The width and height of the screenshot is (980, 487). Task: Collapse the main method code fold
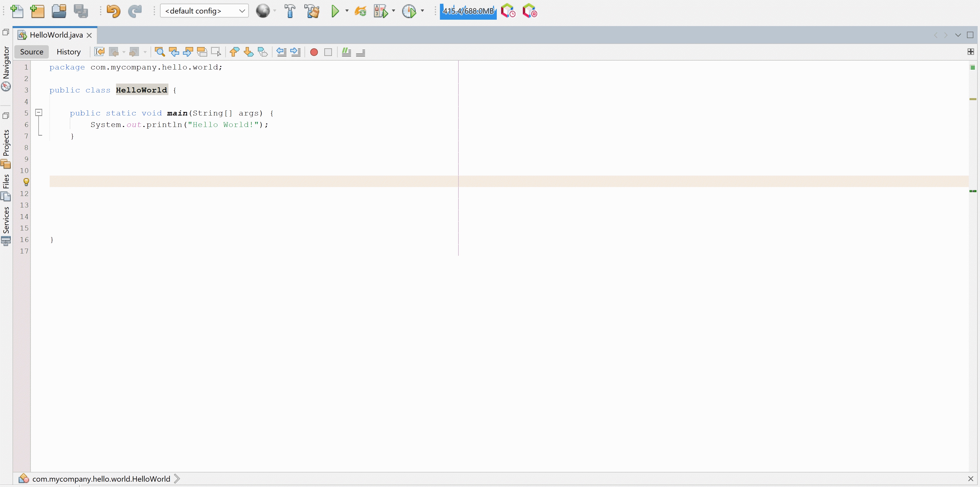(39, 113)
